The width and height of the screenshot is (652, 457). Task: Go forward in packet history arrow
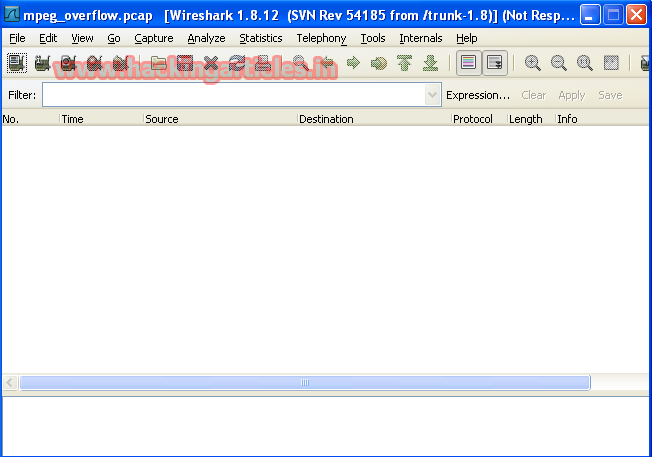[353, 63]
